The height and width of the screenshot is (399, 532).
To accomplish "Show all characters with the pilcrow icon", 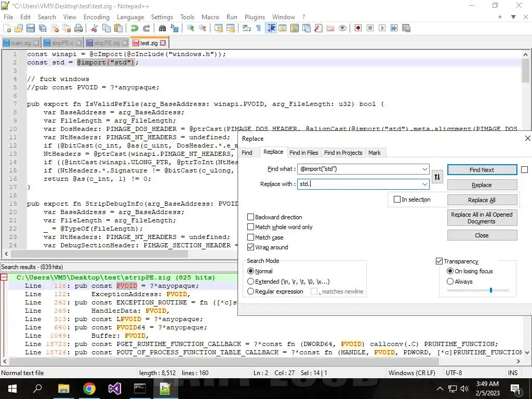I will click(x=259, y=28).
